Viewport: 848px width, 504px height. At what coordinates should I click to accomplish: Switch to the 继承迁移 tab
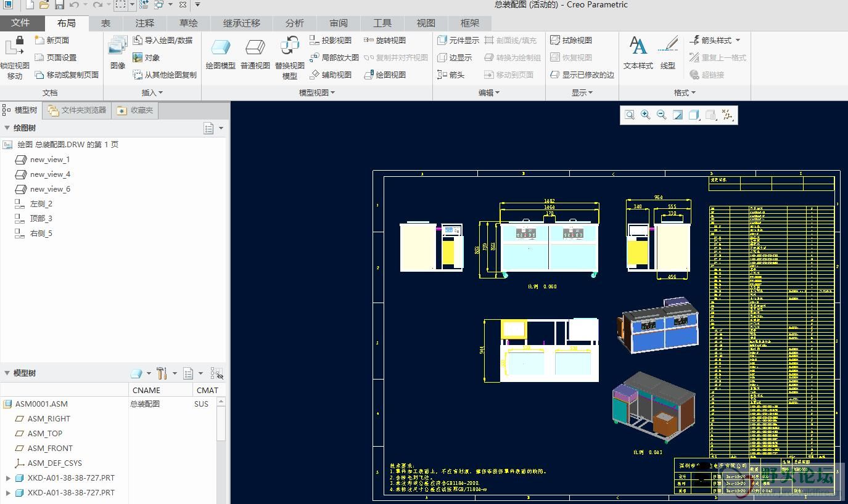pyautogui.click(x=242, y=23)
